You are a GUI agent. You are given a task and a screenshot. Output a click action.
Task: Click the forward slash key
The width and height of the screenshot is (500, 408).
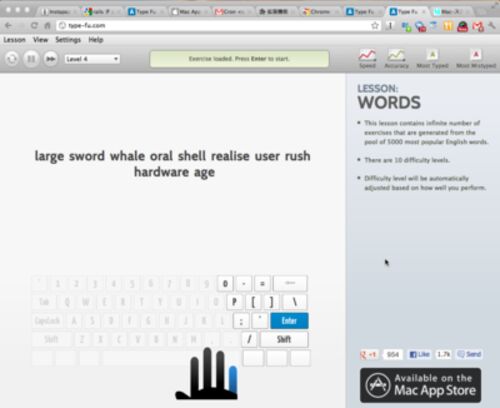coord(249,339)
